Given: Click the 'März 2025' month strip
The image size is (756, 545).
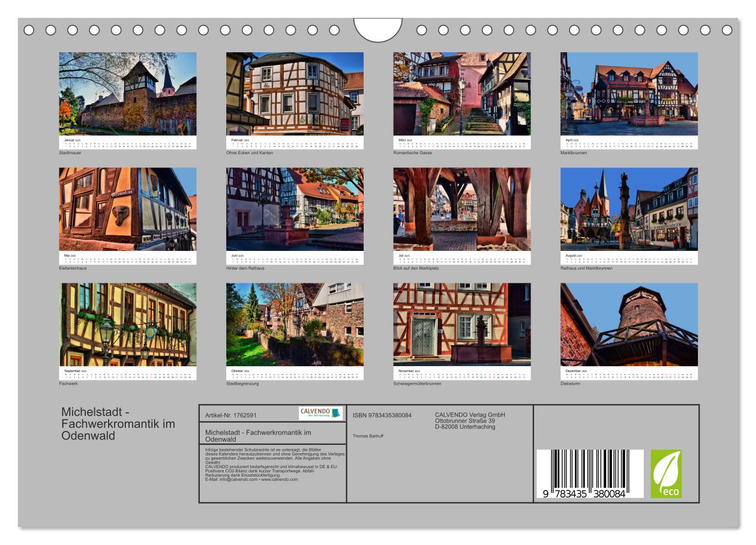Looking at the screenshot, I should [462, 143].
